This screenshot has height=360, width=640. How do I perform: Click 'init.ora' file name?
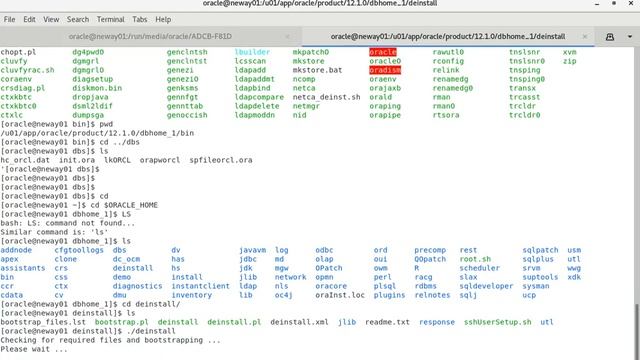tap(77, 160)
